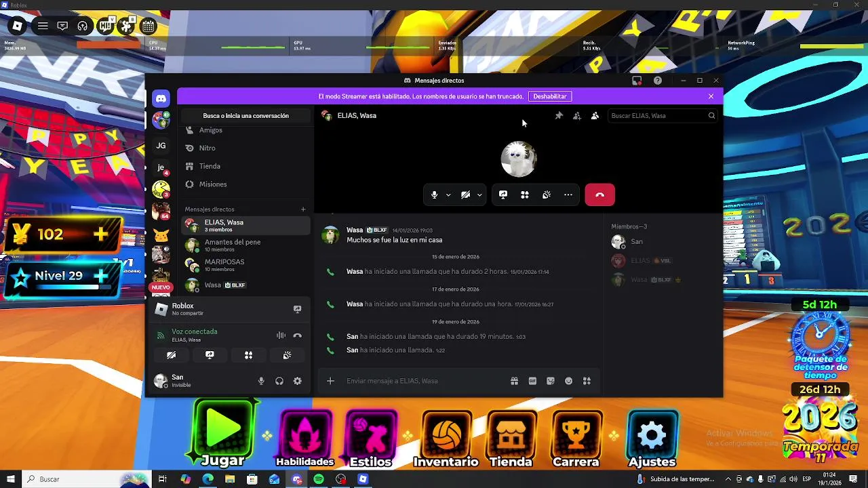Open the 'Amantes del pene' group chat
The height and width of the screenshot is (488, 868).
point(245,245)
